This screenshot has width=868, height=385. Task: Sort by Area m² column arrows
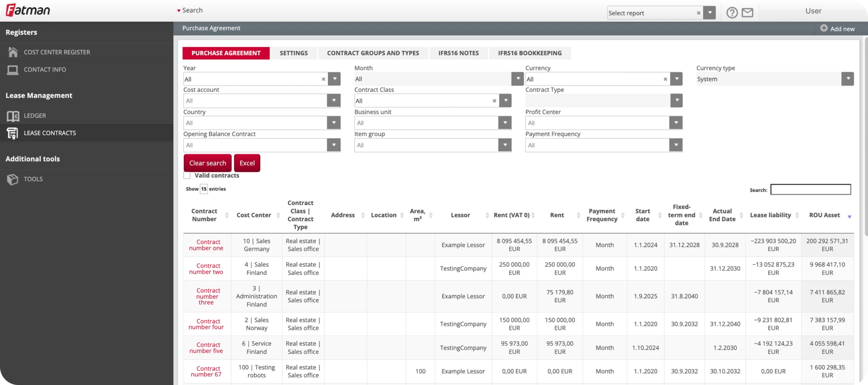[431, 215]
